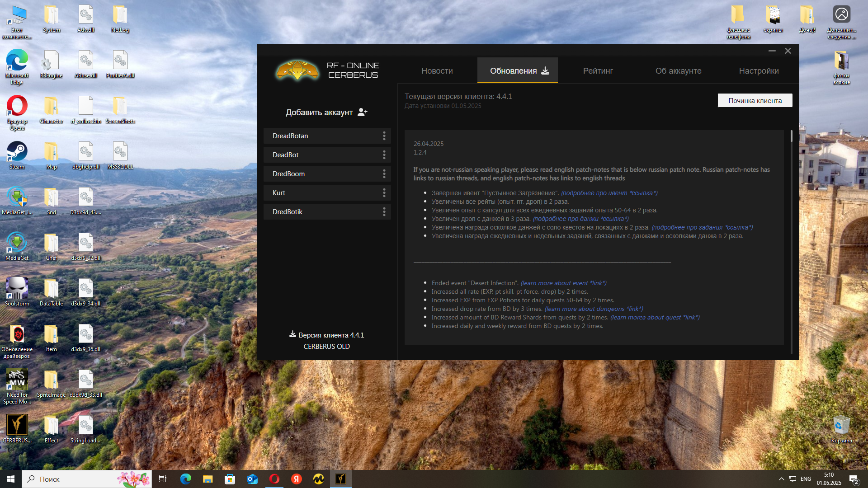This screenshot has height=488, width=868.
Task: Select the Steam desktop shortcut
Action: tap(17, 155)
